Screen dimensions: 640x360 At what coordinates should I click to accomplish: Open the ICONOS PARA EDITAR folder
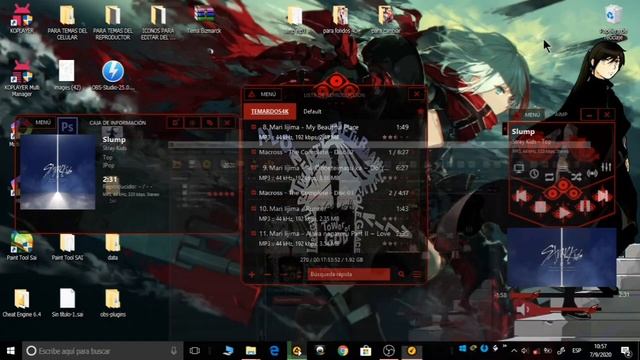click(158, 22)
